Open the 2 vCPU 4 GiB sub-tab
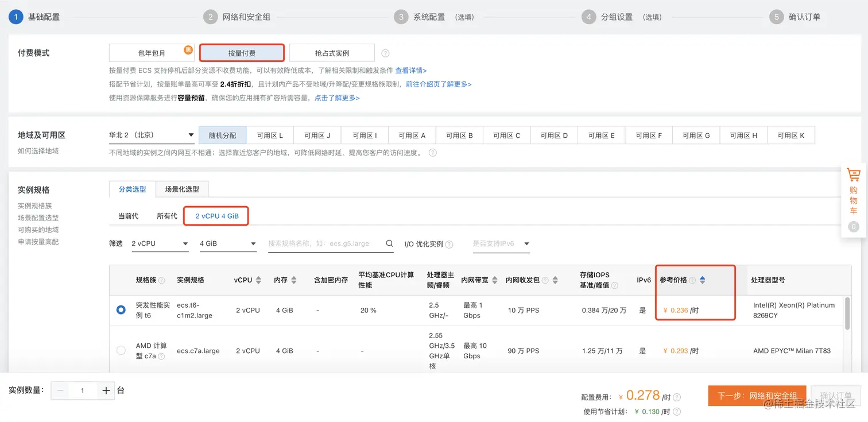Viewport: 868px width, 422px height. click(216, 216)
